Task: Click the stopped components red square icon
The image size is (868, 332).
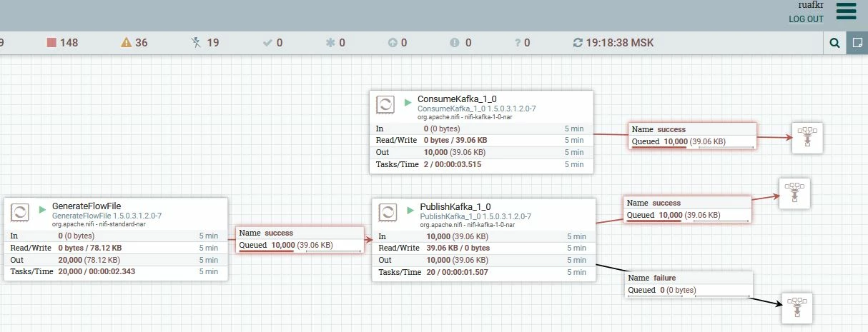Action: [51, 43]
